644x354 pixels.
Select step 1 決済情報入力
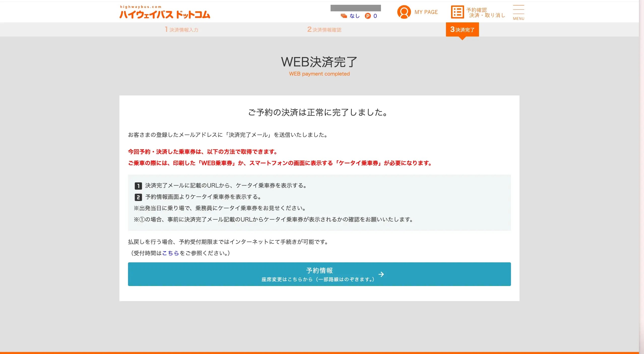(181, 30)
